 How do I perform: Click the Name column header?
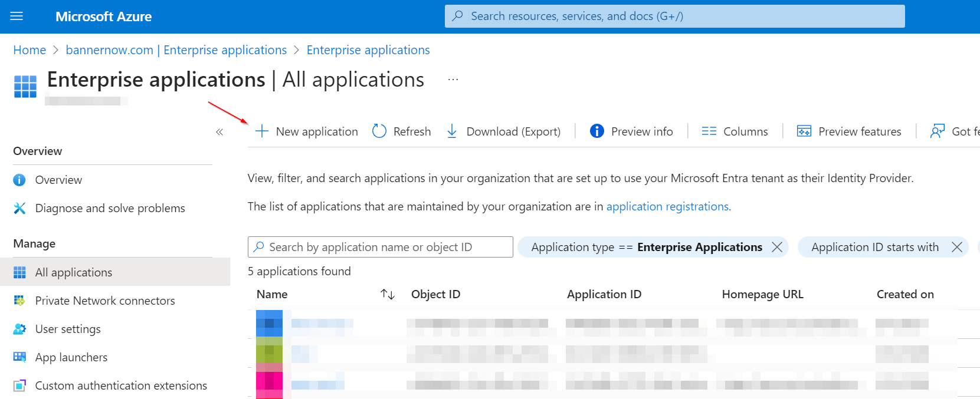[x=272, y=294]
